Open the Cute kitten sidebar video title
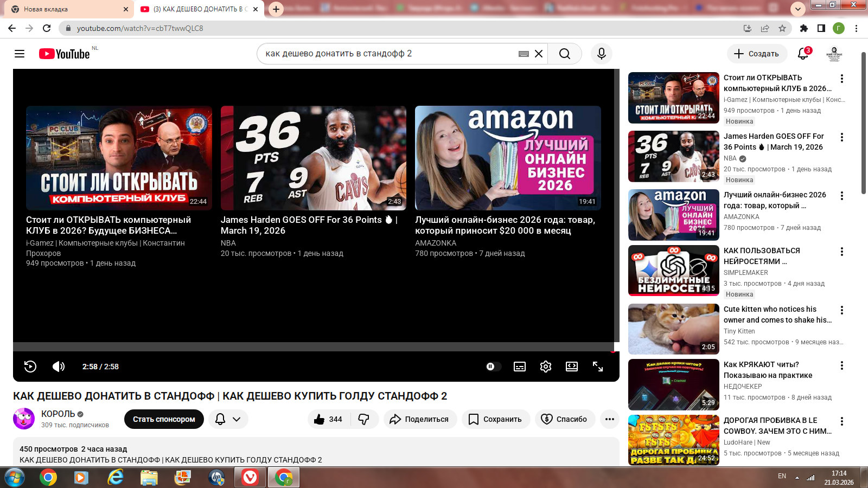The image size is (868, 488). (x=777, y=314)
